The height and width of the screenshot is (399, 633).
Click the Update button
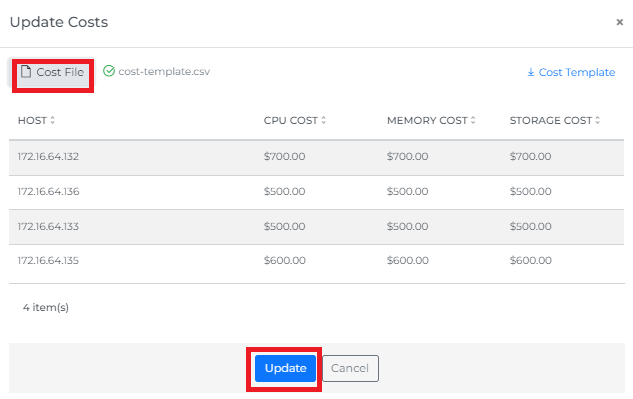285,368
